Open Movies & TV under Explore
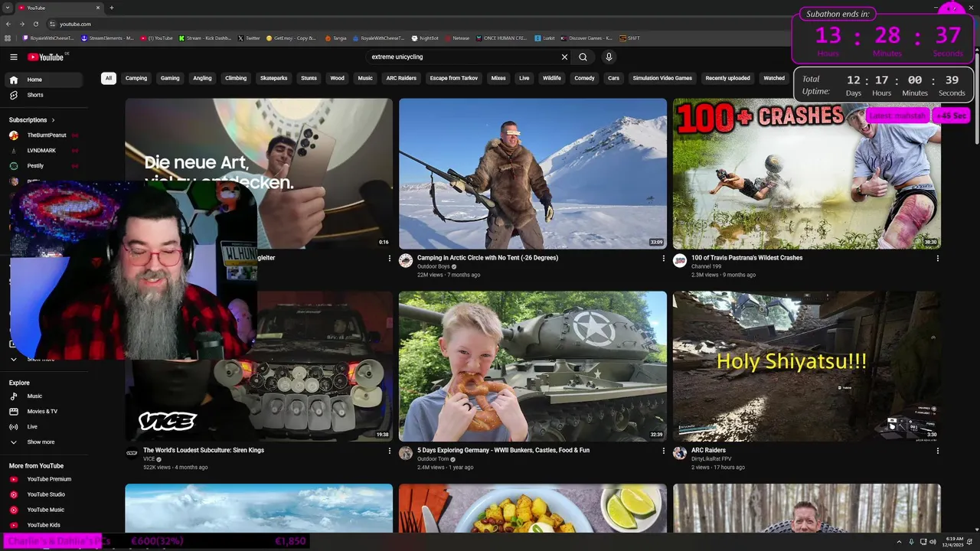This screenshot has width=980, height=551. 43,412
